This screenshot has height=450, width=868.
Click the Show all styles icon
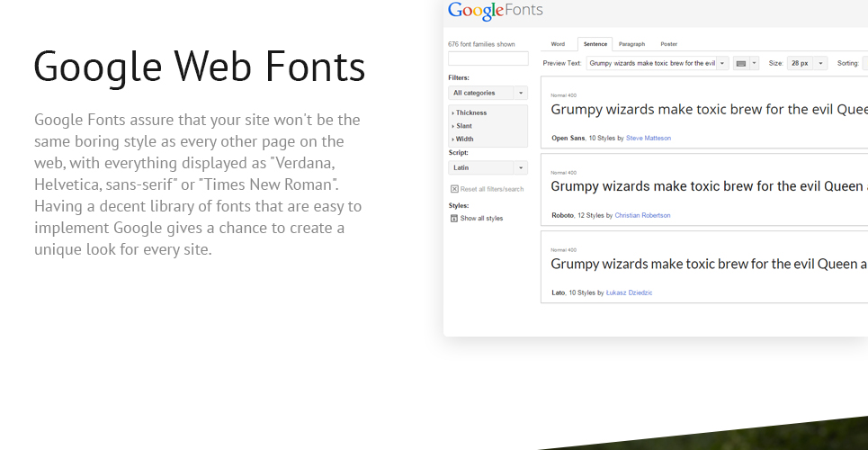[x=454, y=219]
